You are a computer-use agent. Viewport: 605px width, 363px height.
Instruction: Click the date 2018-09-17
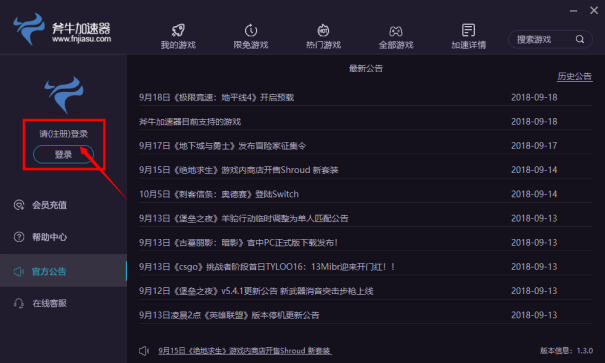[x=534, y=146]
